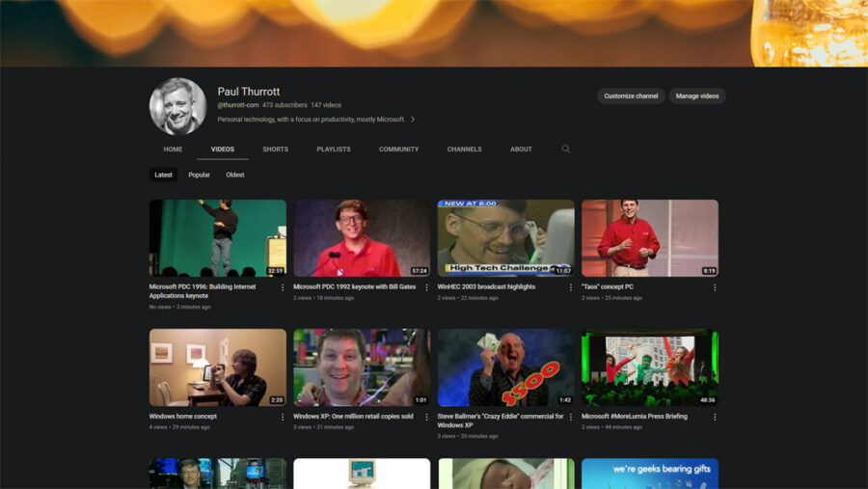Open options menu for One million retail copies video
The height and width of the screenshot is (489, 868).
[426, 417]
